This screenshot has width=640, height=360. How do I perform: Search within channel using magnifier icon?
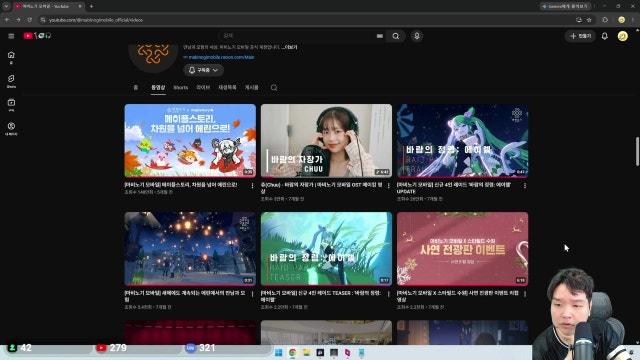274,87
